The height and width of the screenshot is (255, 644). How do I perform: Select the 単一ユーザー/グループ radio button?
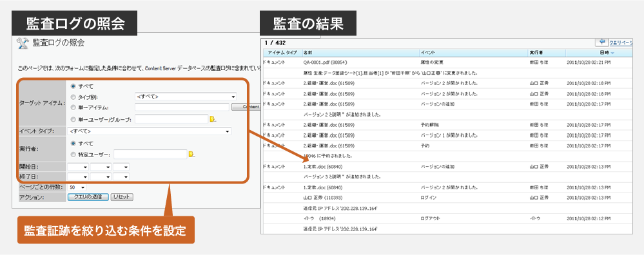point(73,120)
